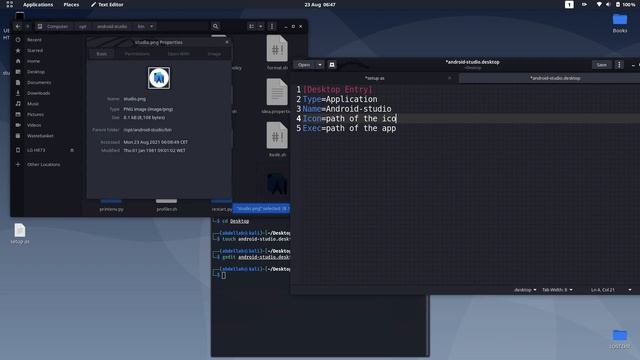Open text editor three-dot menu
Screen dimensions: 640x360
[619, 65]
